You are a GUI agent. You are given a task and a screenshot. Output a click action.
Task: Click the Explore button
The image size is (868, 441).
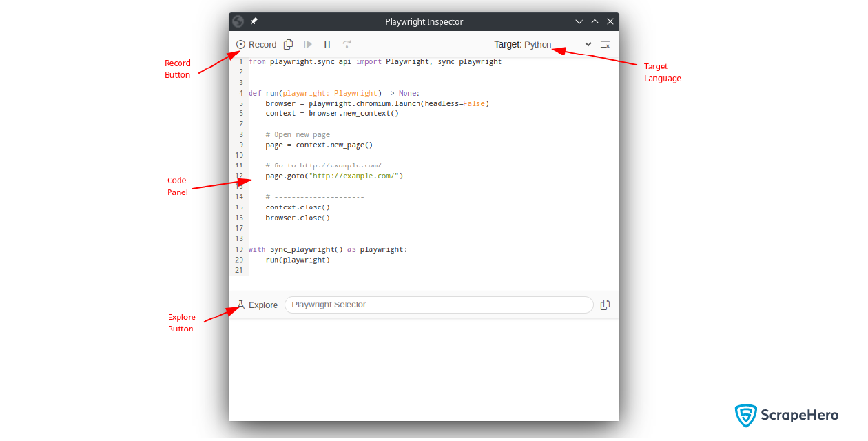[257, 305]
